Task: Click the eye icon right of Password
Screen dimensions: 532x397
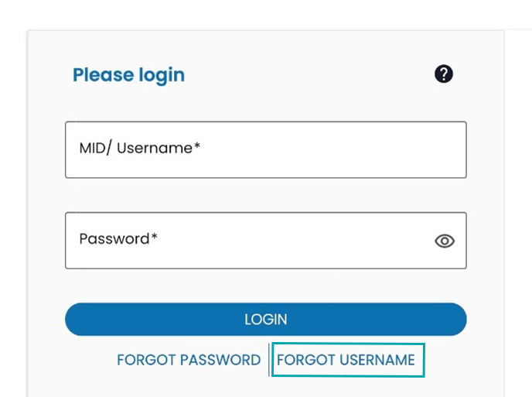Action: (x=445, y=241)
